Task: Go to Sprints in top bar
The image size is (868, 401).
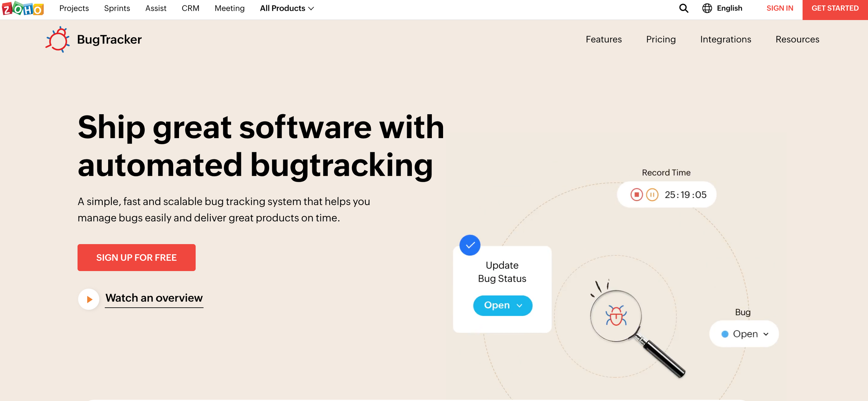Action: click(x=117, y=8)
